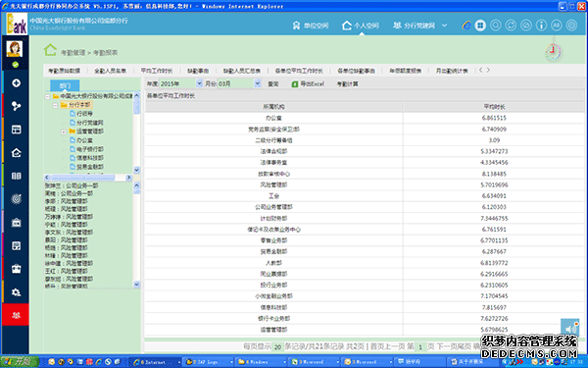This screenshot has width=588, height=368.
Task: Switch to 各单位平均工作时长 tab
Action: (299, 71)
